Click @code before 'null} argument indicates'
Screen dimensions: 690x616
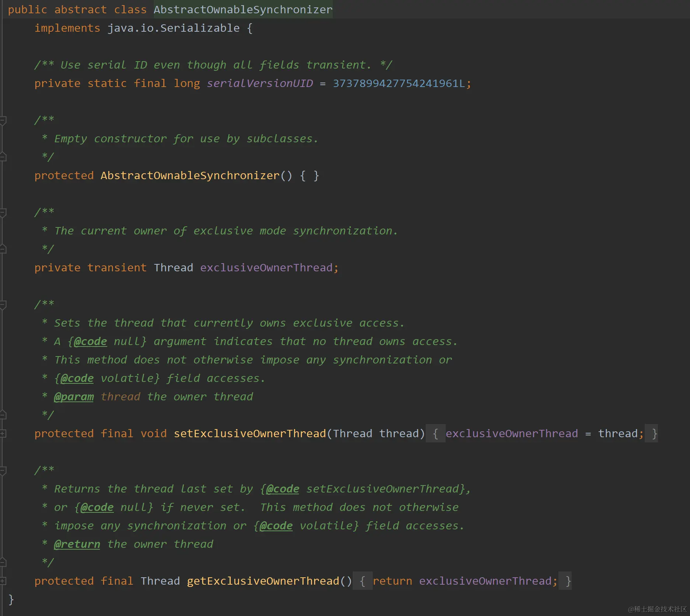91,341
